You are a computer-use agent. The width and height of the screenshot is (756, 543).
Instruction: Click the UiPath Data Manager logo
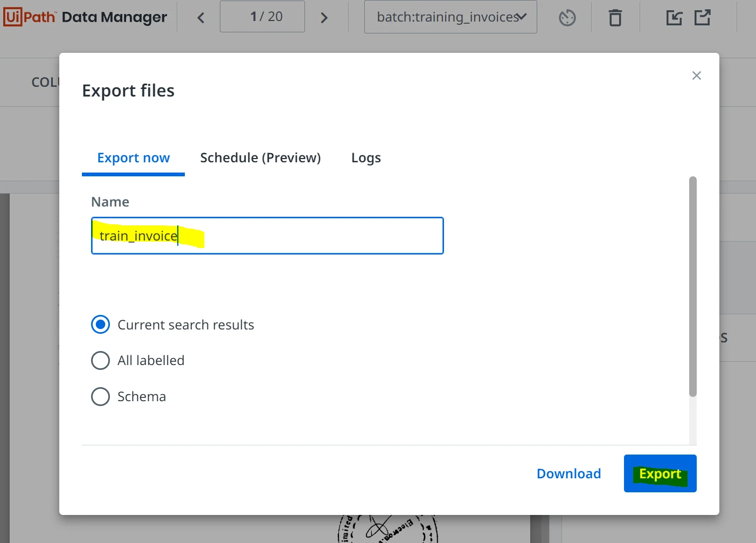click(x=85, y=17)
